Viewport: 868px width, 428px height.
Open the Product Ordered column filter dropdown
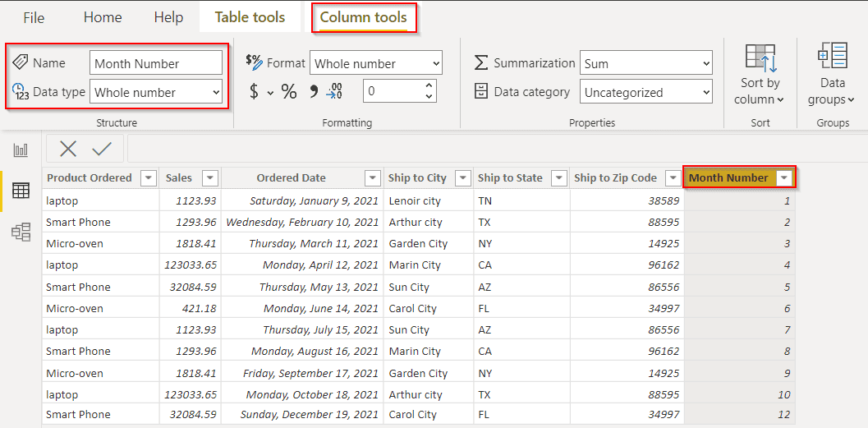(x=149, y=177)
